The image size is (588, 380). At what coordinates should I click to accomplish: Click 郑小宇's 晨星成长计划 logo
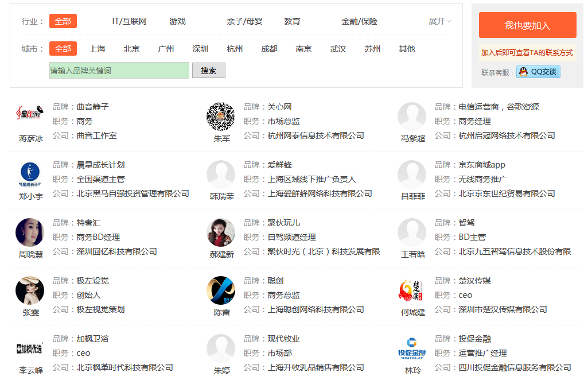point(30,175)
